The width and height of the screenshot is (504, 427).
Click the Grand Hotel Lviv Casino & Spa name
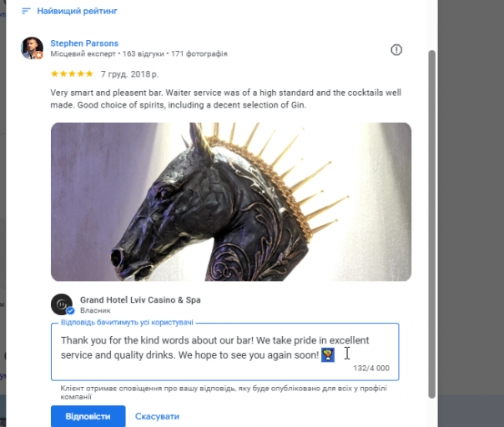coord(140,299)
